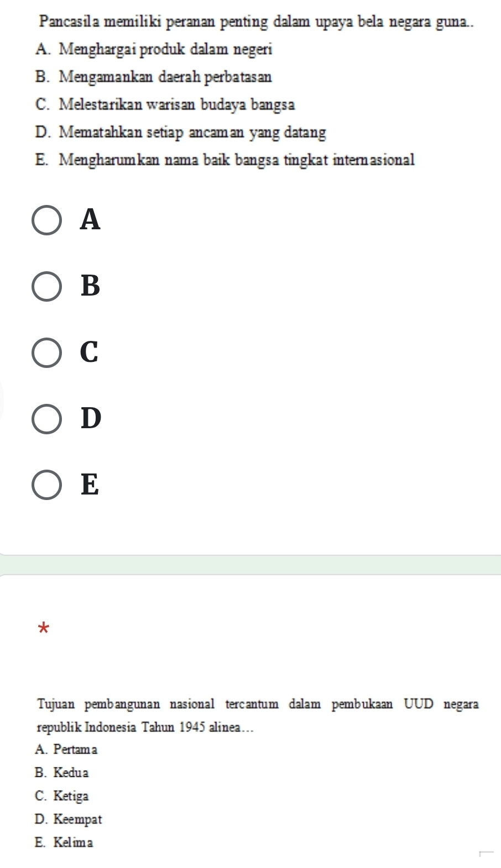501x868 pixels.
Task: Click the bold letter E answer label
Action: click(x=90, y=485)
